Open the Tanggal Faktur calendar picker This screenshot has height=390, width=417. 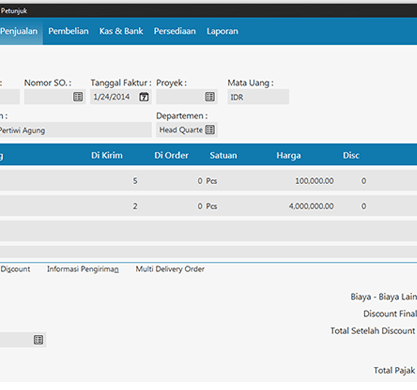(x=144, y=97)
